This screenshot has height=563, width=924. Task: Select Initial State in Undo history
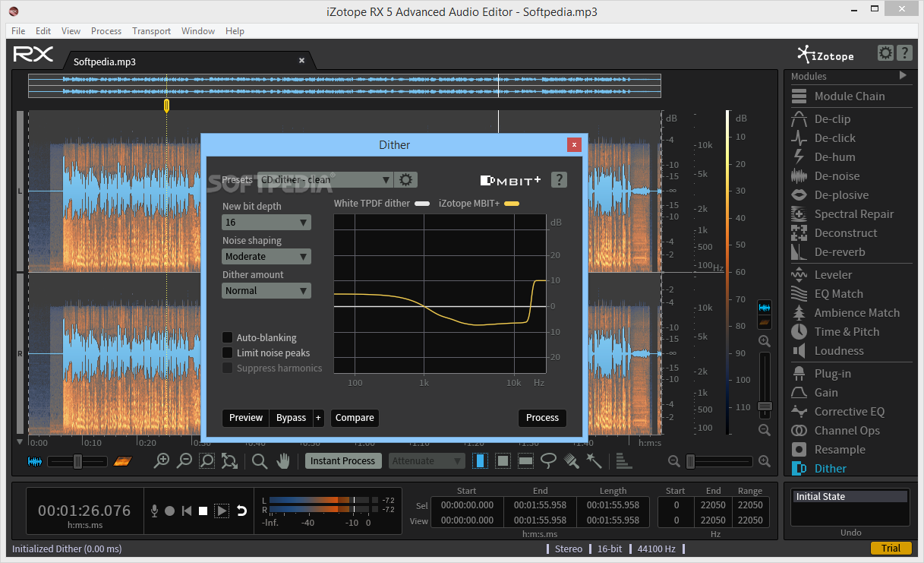pos(850,497)
